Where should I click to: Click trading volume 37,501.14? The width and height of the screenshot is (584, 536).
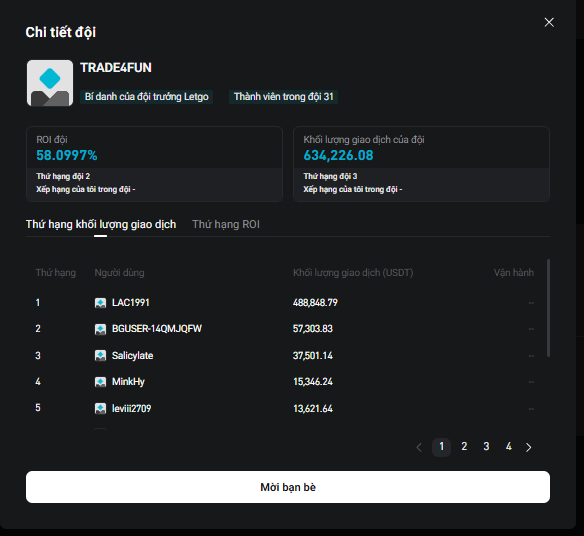(x=313, y=356)
